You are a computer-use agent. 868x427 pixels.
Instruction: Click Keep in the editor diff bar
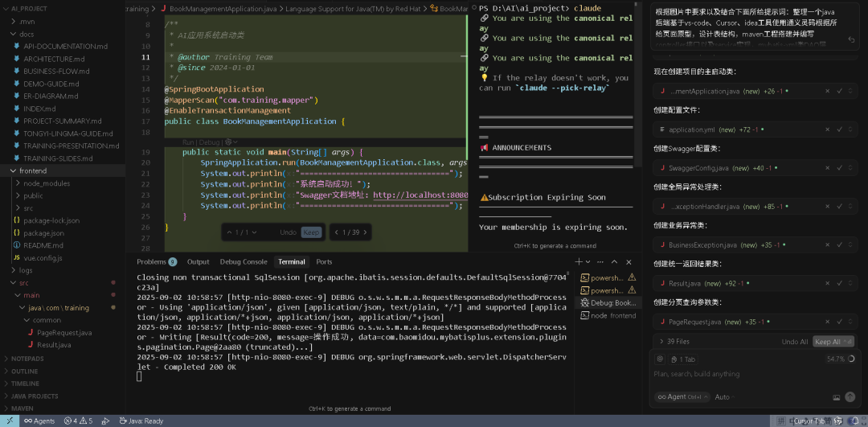(x=311, y=232)
